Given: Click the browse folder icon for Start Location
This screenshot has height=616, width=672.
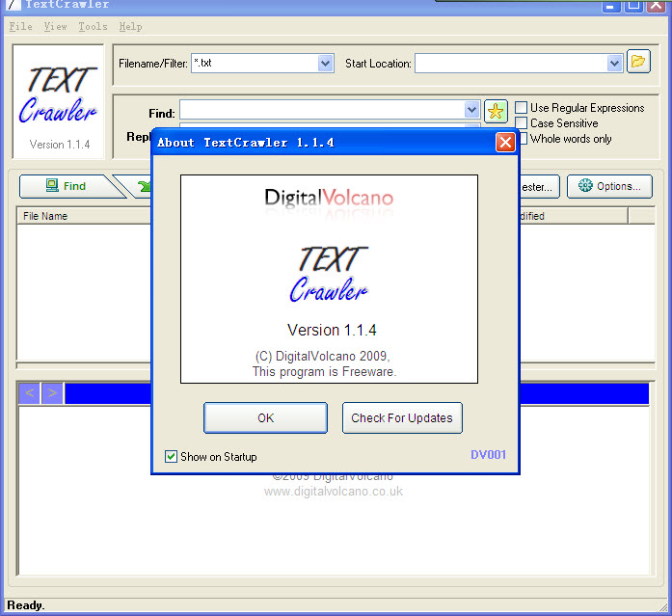Looking at the screenshot, I should pyautogui.click(x=638, y=62).
